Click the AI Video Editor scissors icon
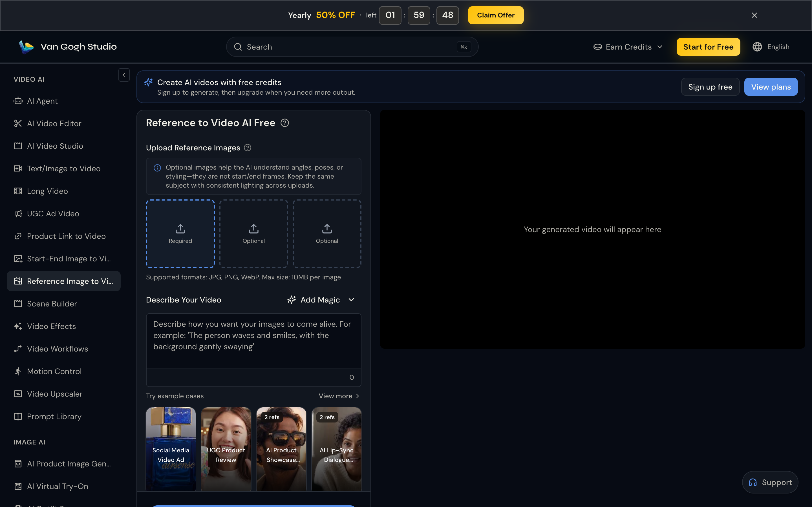The image size is (812, 507). [x=18, y=123]
